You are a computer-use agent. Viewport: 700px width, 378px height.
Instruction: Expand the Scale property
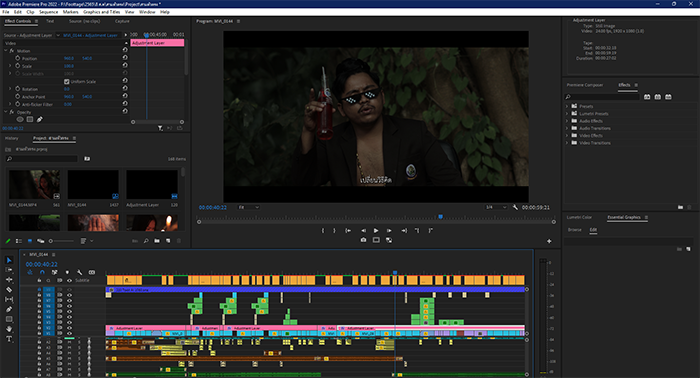(10, 66)
